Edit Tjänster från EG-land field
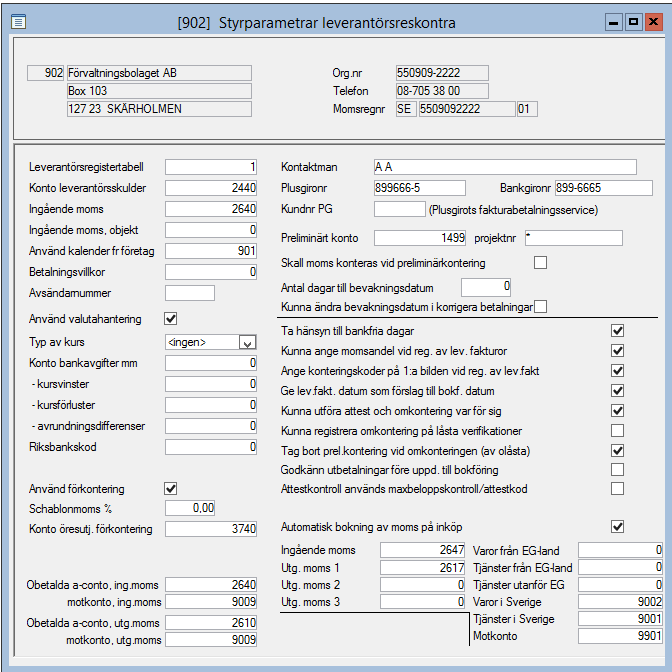672x672 pixels. (621, 567)
